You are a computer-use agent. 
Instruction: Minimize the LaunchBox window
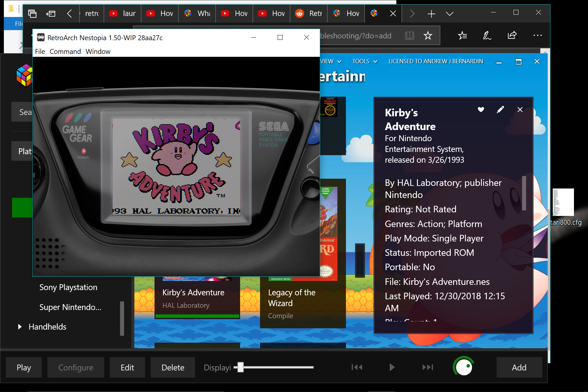click(499, 62)
